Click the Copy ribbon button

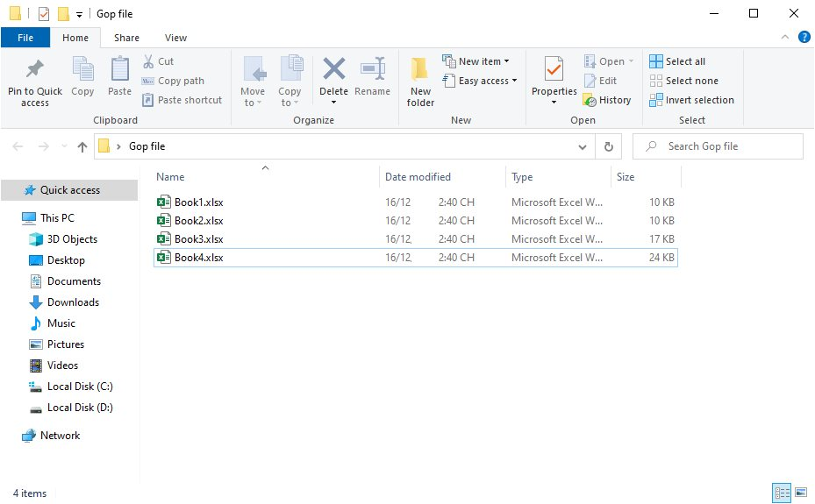82,76
